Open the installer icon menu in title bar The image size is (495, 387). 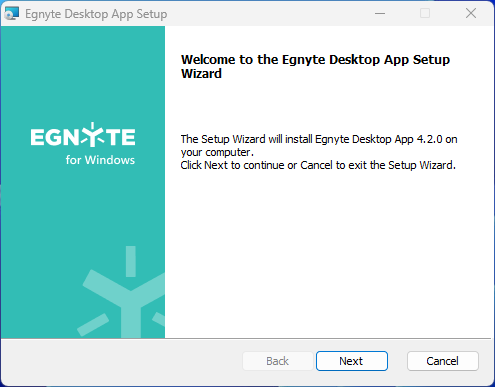click(x=12, y=14)
